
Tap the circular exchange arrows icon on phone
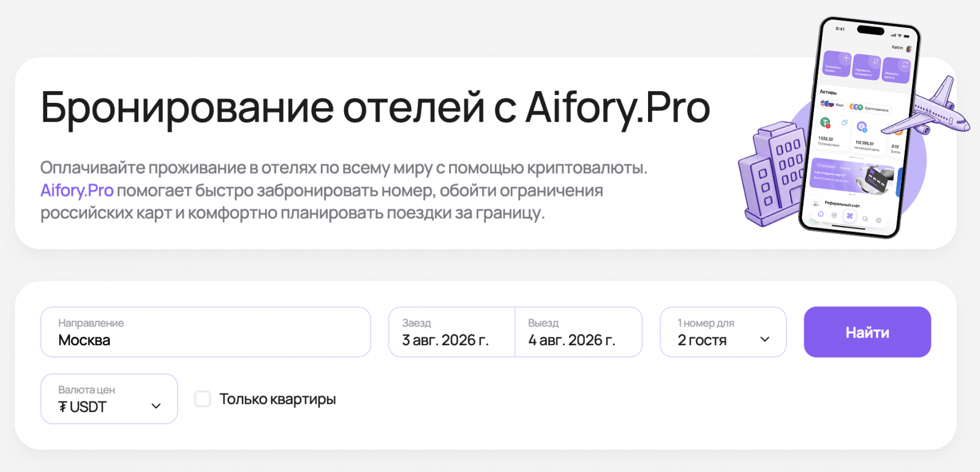click(x=905, y=64)
